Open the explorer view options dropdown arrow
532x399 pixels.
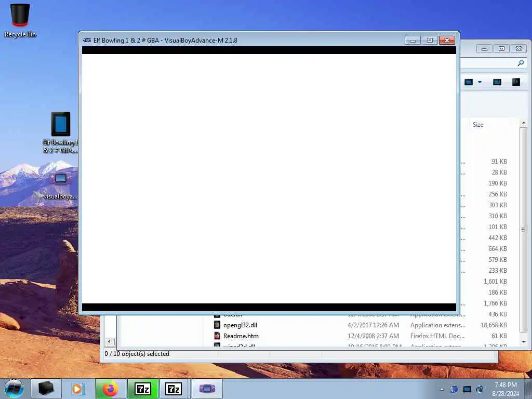tap(480, 82)
